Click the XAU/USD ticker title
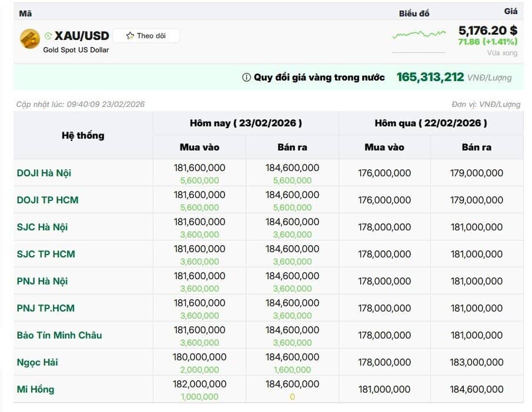 point(82,36)
